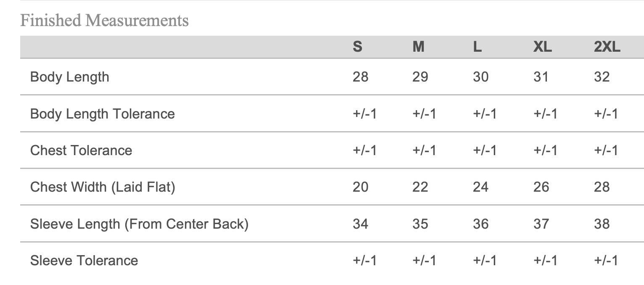Click the Body Length row label

(70, 77)
